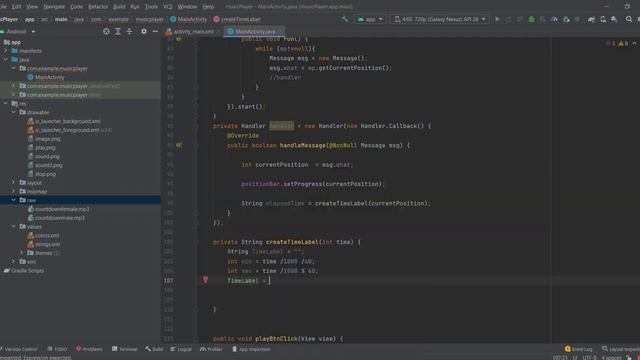Image resolution: width=640 pixels, height=360 pixels.
Task: Open the SDK Manager toolbar icon
Action: coord(614,19)
